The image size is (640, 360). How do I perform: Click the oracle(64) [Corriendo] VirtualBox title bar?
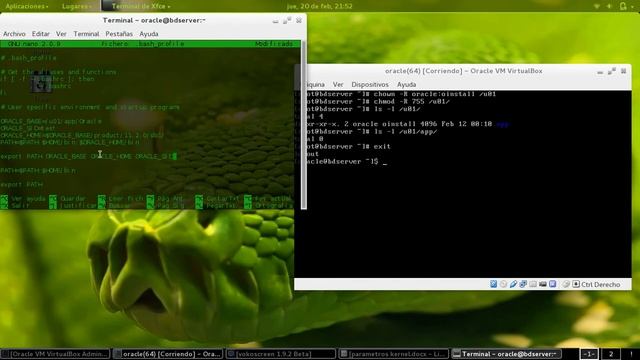463,71
